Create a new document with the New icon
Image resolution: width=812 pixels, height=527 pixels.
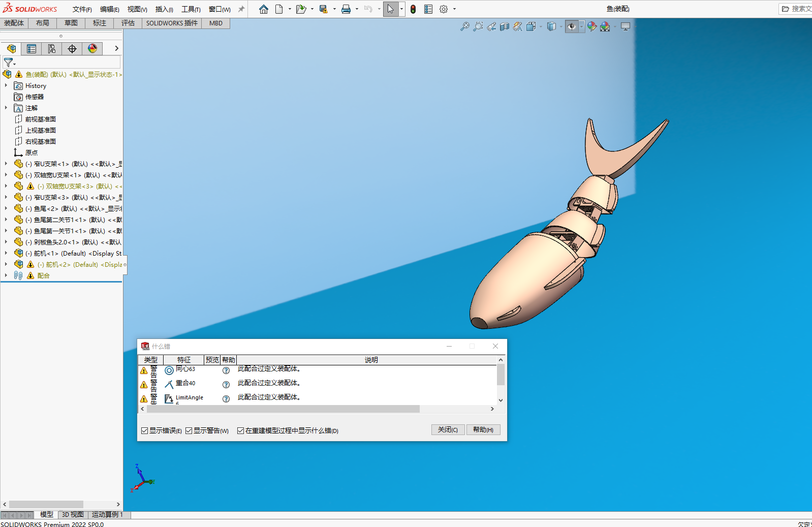click(x=279, y=9)
